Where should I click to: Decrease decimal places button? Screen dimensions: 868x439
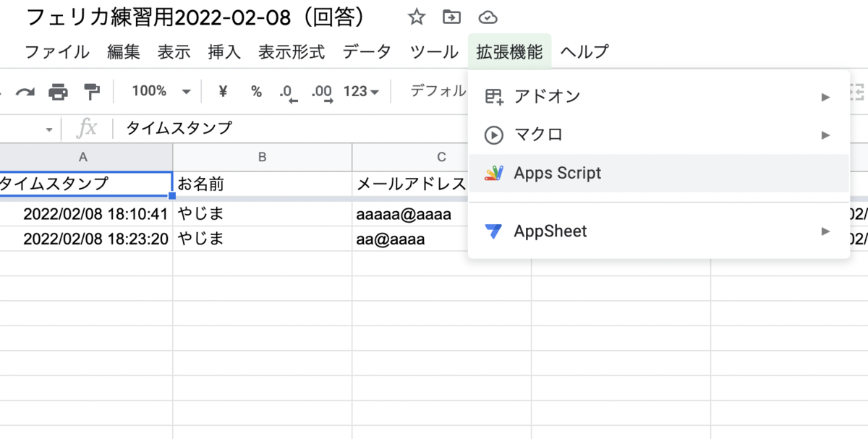click(288, 92)
